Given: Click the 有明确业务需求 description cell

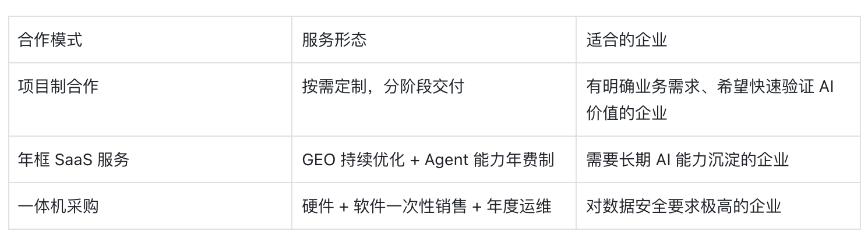Looking at the screenshot, I should [718, 99].
